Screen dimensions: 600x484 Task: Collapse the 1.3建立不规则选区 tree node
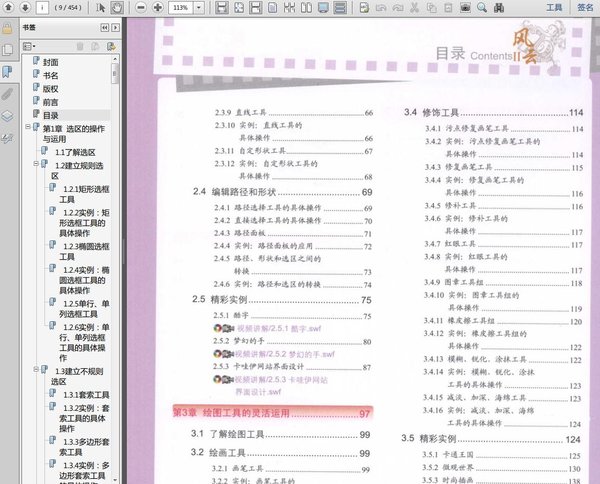click(x=36, y=369)
